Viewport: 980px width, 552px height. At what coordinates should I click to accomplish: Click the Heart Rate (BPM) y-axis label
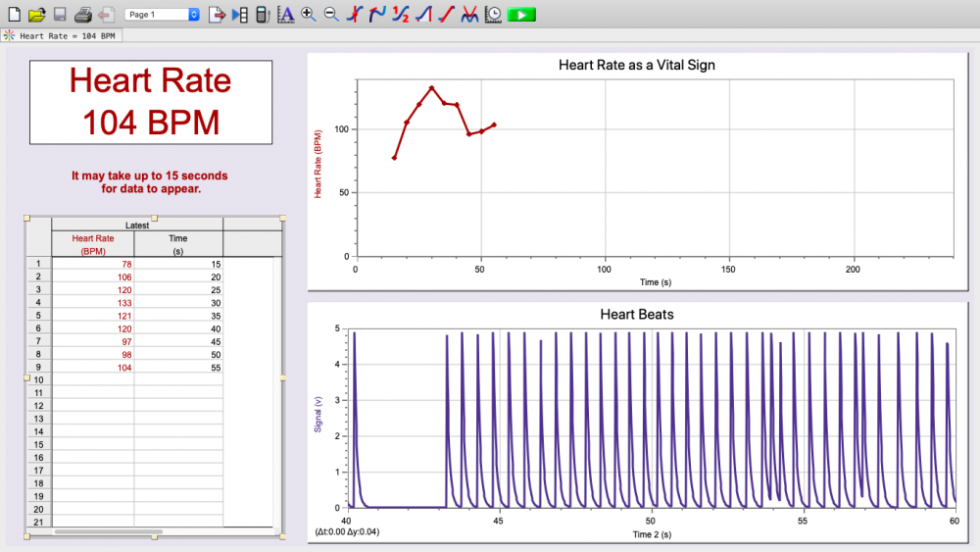pos(318,165)
